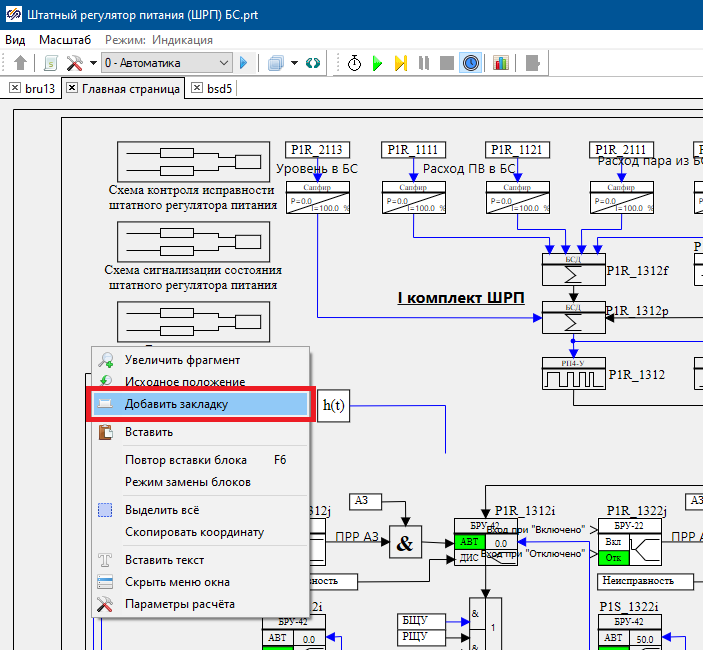Screen dimensions: 703x650
Task: Expand the stacked windows dropdown arrow
Action: click(294, 63)
